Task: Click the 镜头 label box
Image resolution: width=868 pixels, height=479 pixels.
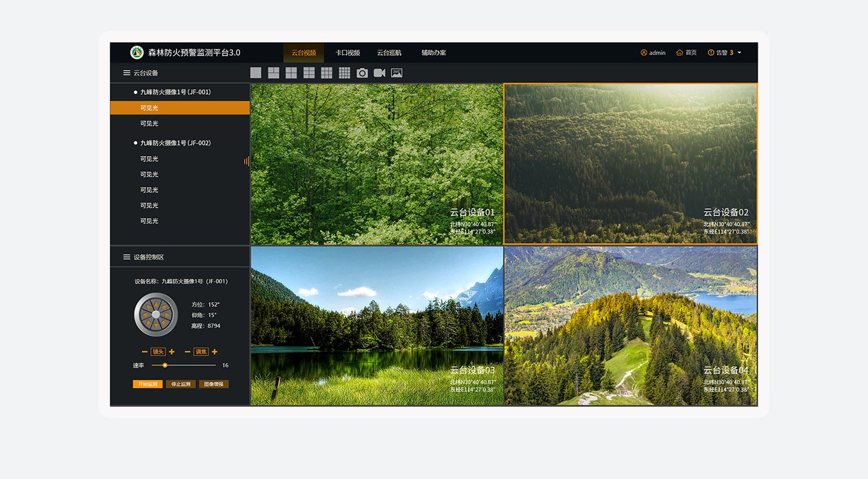Action: [158, 352]
